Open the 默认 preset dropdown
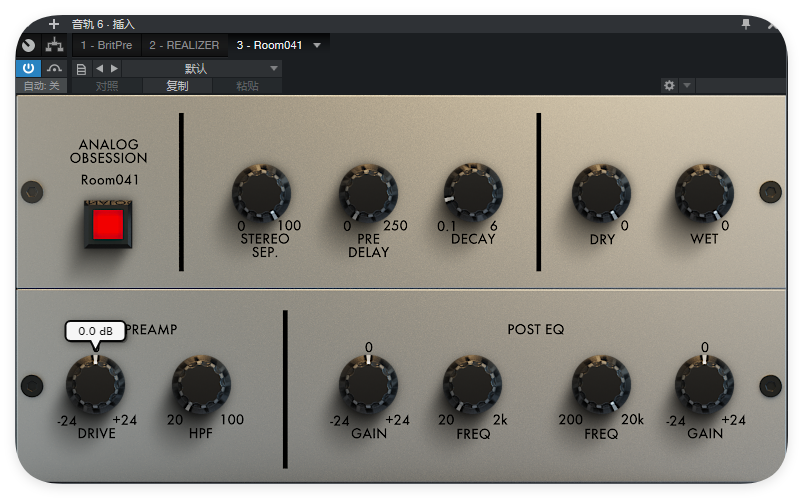The width and height of the screenshot is (803, 499). (202, 68)
